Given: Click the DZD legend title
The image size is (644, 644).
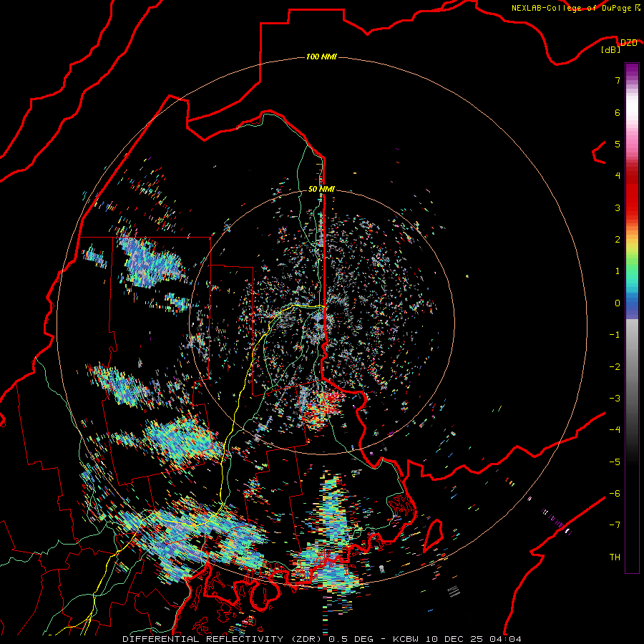Looking at the screenshot, I should (x=628, y=42).
